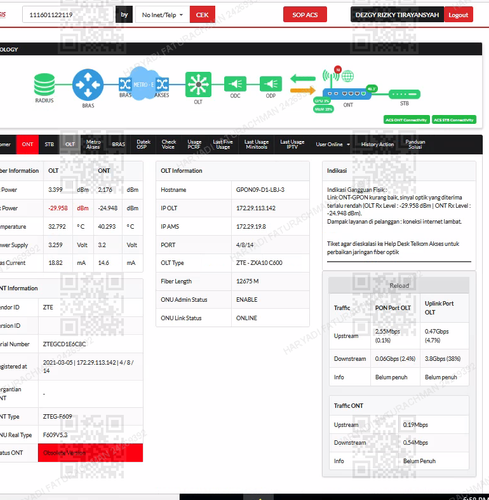Click the ODC splitter icon
Screen dimensions: 489x500
click(235, 84)
